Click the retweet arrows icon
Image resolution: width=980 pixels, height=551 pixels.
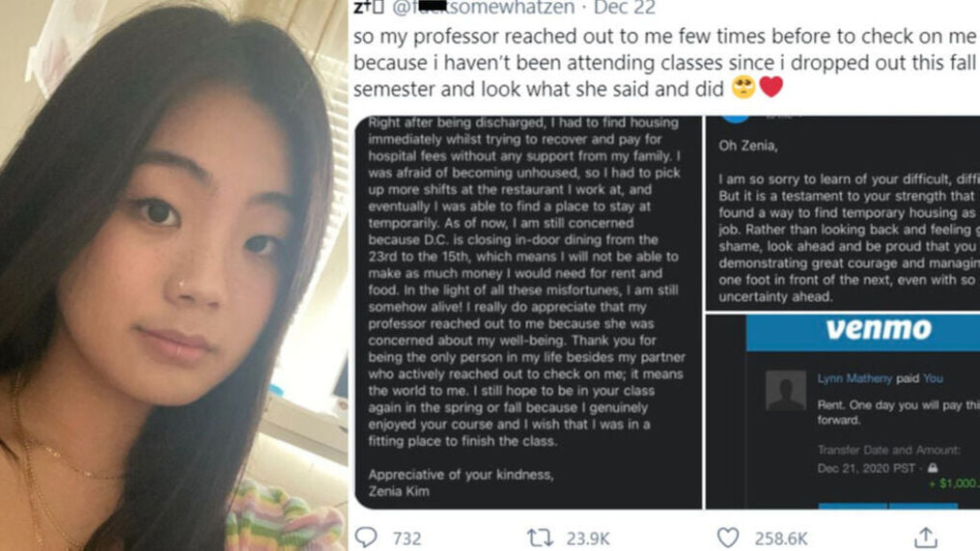coord(540,537)
